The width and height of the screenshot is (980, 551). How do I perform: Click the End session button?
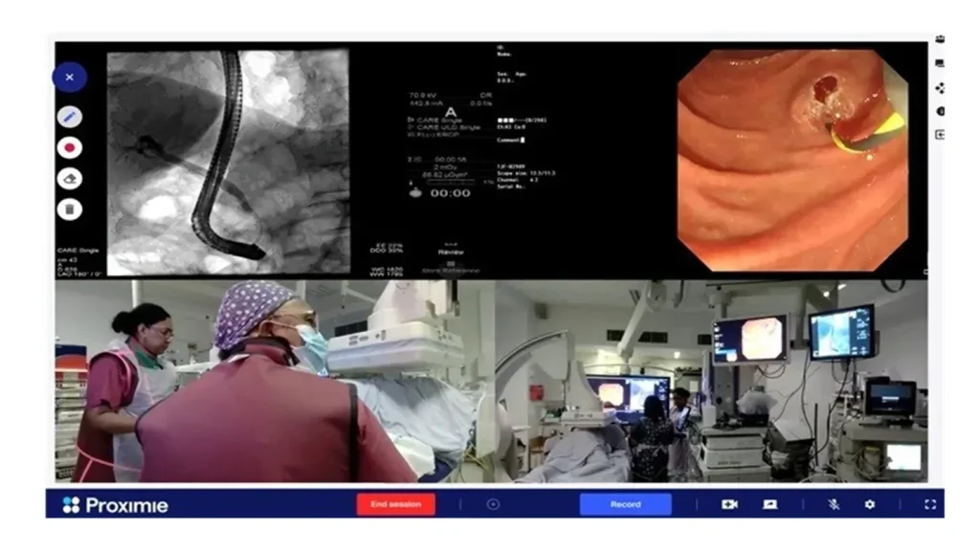(x=395, y=504)
